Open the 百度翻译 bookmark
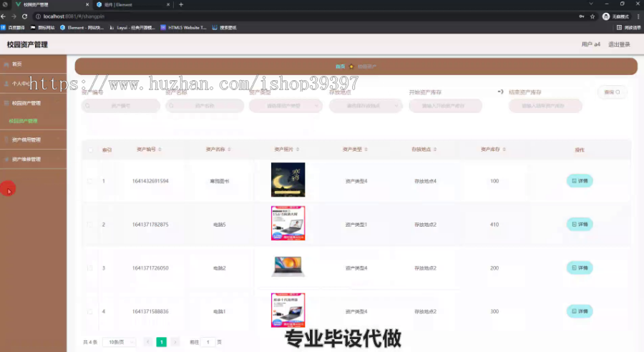The image size is (644, 352). point(13,27)
